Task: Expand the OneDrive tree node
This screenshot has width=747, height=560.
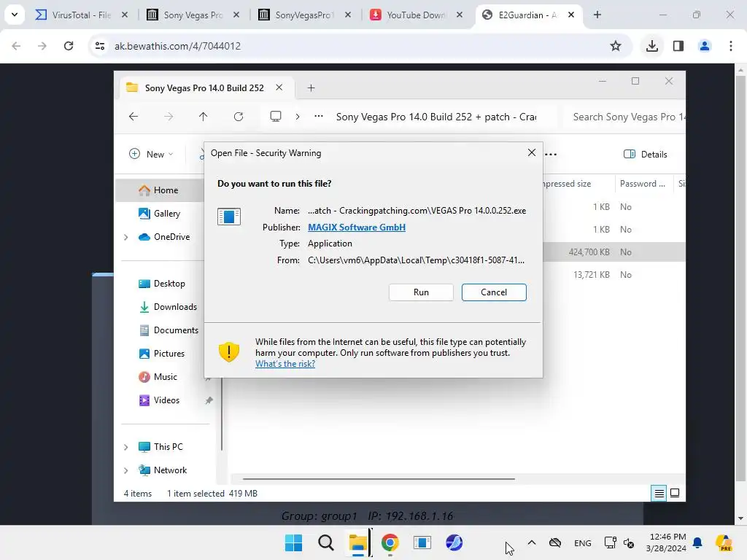Action: point(125,237)
